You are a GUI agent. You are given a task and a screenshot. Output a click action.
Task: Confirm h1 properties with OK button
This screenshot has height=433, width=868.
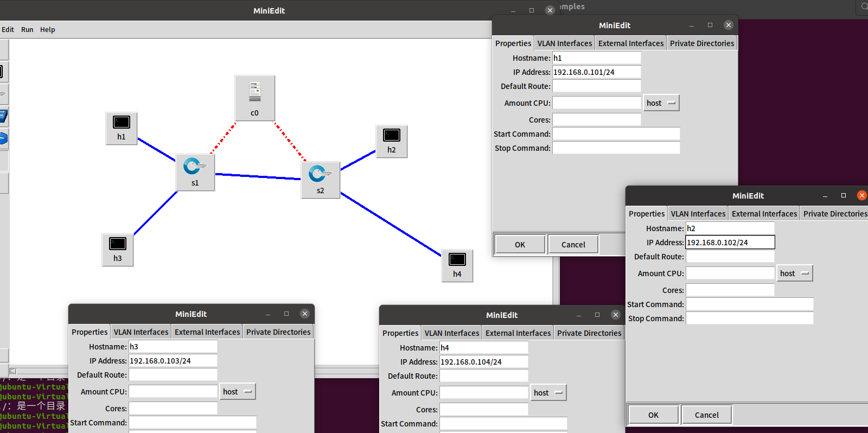[x=520, y=245]
